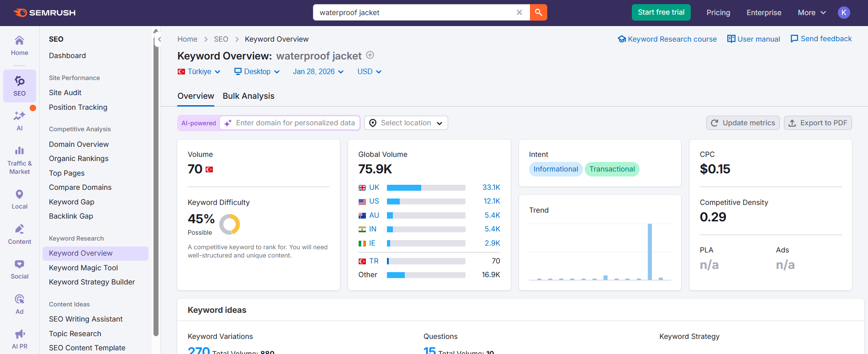Open Organic Rankings in sidebar
The image size is (868, 354).
(79, 159)
